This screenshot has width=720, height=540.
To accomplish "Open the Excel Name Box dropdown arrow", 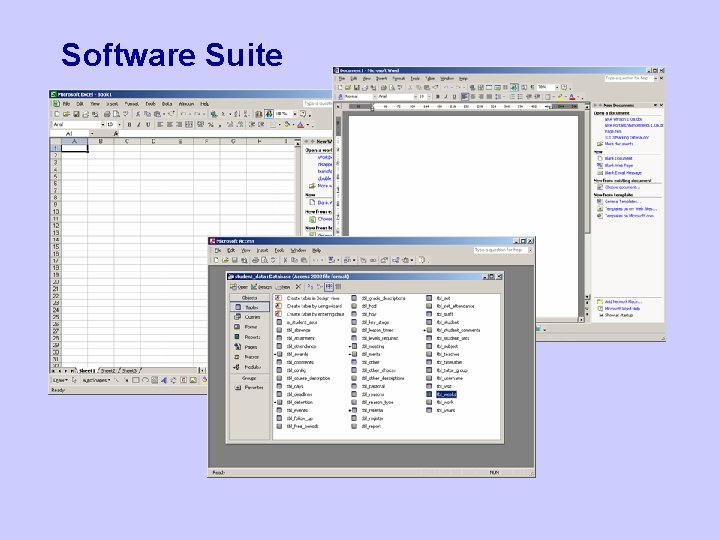I will click(x=92, y=134).
